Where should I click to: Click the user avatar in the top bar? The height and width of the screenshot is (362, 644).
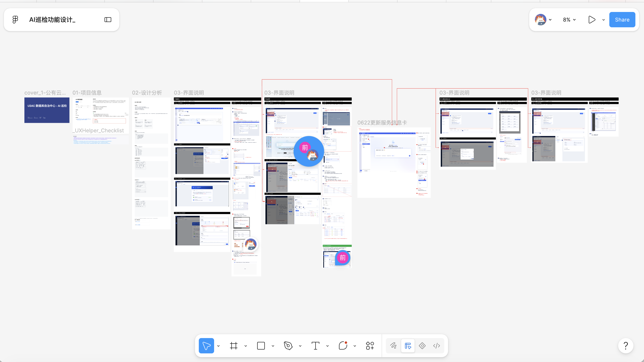click(540, 20)
